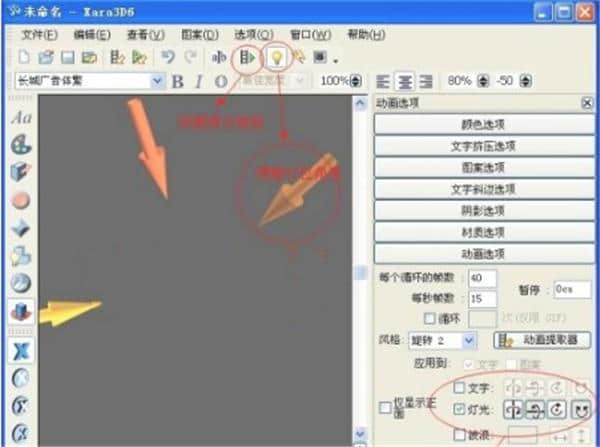The height and width of the screenshot is (447, 600).
Task: Click the 文字挤压选项 panel button
Action: (484, 146)
